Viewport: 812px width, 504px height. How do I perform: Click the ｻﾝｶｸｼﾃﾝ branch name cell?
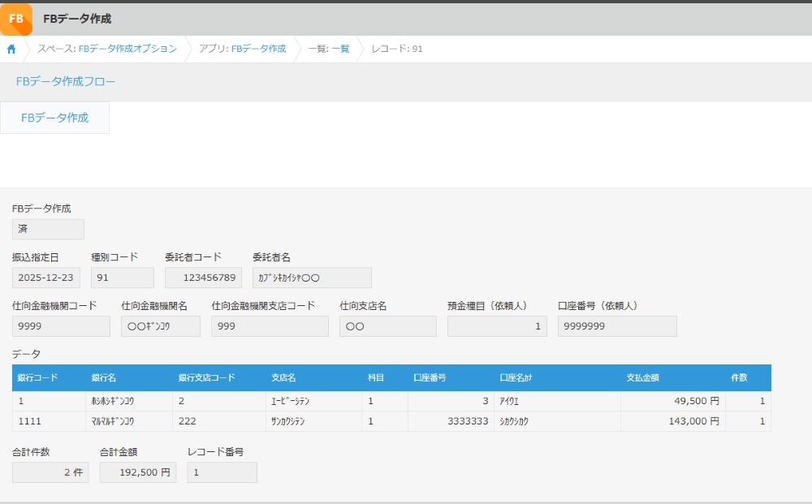(x=314, y=421)
